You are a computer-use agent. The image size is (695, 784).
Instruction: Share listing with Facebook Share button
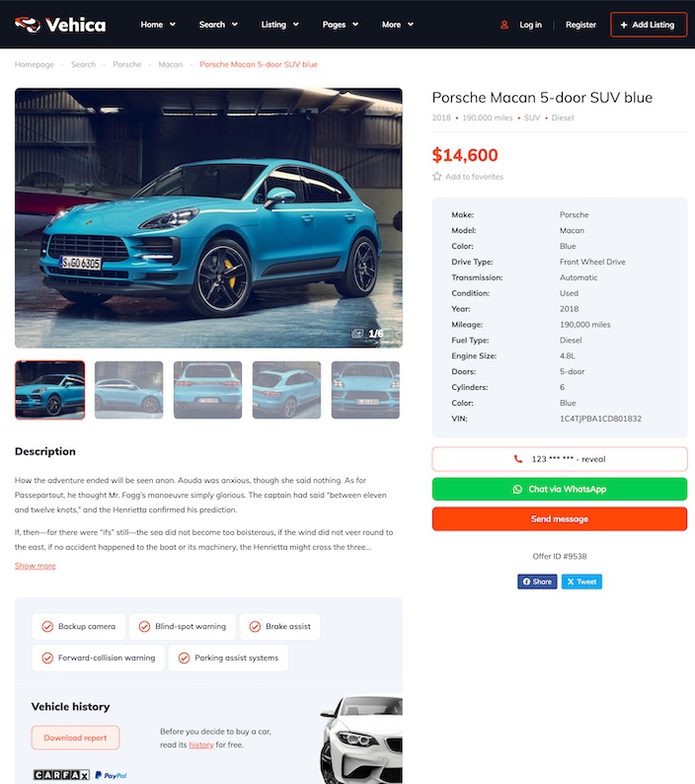point(537,582)
